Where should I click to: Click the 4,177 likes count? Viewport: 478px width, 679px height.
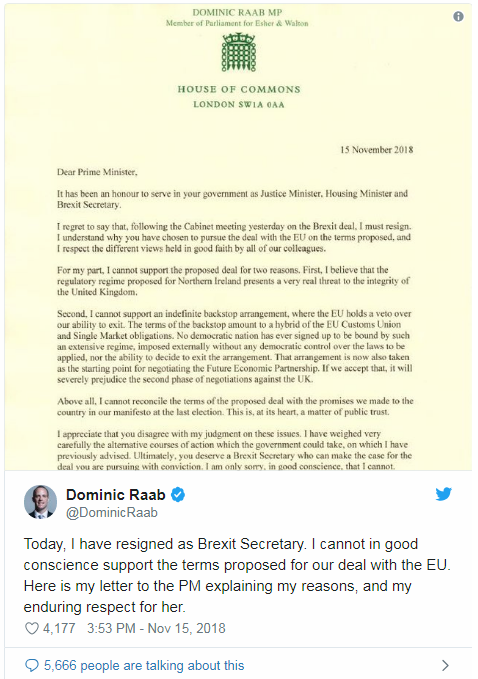(59, 628)
